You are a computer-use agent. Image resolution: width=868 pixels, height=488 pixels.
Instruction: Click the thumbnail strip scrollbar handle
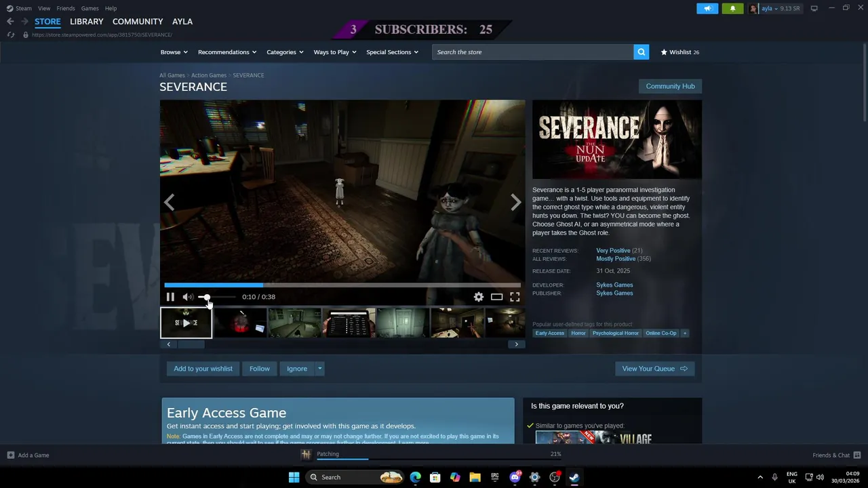191,344
